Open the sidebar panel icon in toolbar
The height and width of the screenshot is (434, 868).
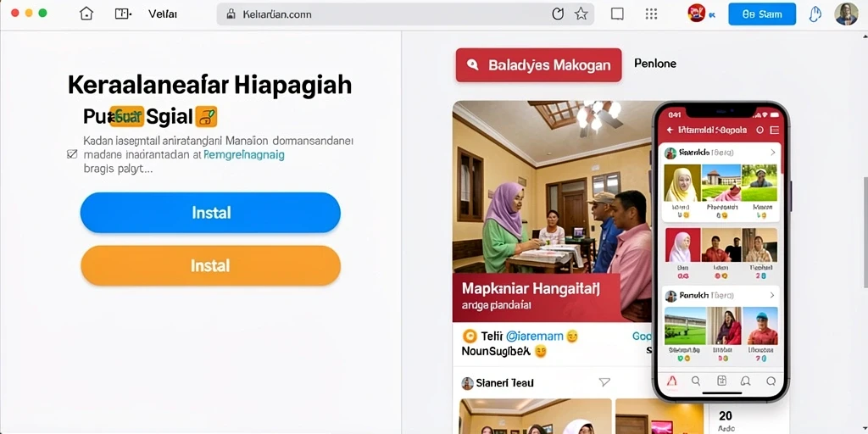point(122,14)
